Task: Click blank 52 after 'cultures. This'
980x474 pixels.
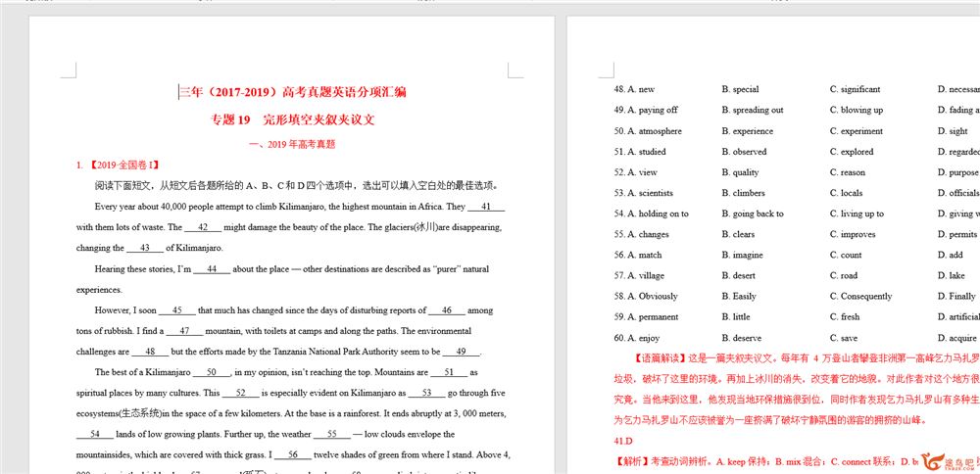Action: coord(241,394)
